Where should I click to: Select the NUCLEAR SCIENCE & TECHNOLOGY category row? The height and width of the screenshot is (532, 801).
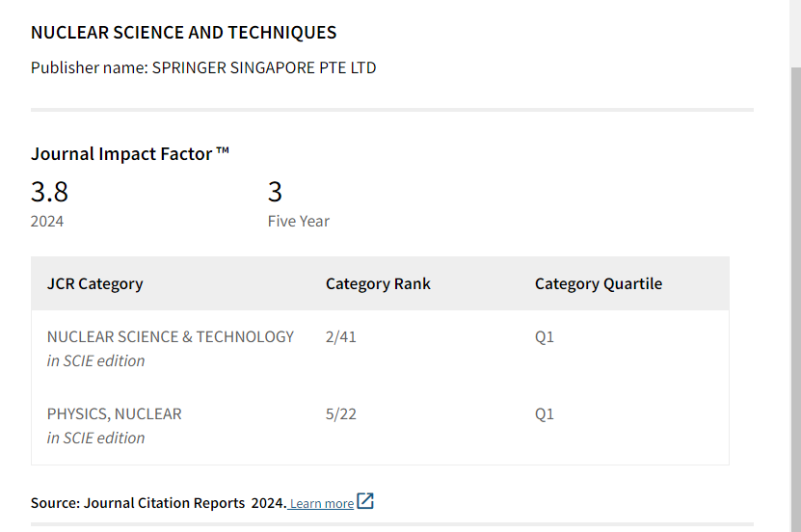pyautogui.click(x=171, y=336)
